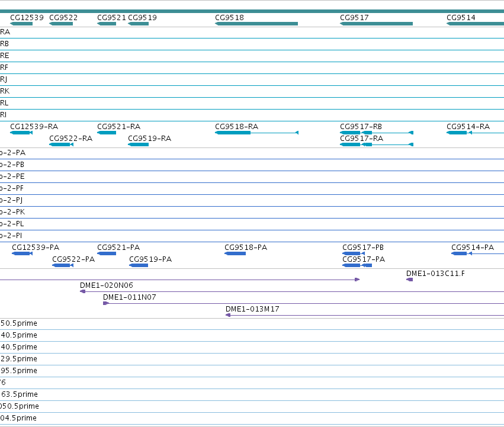504x427 pixels.
Task: Click the RB transcript row label
Action: 5,44
